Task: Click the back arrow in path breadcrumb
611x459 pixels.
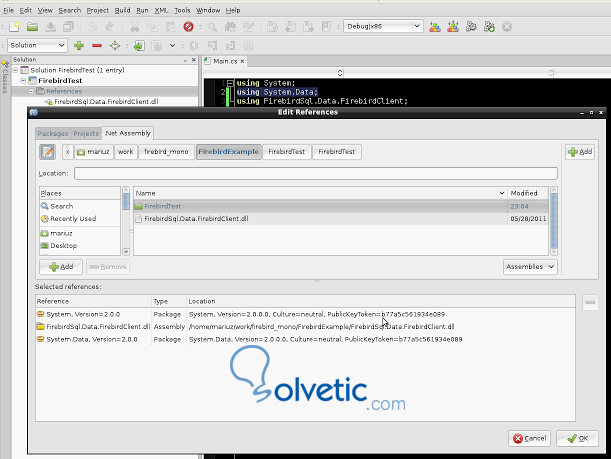Action: 68,152
